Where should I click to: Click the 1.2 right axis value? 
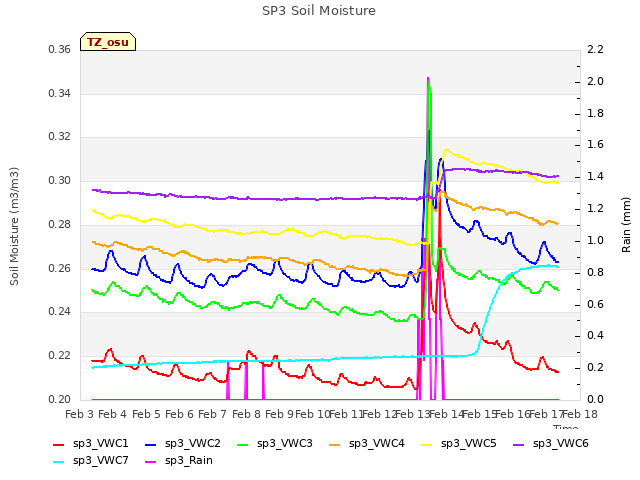tap(595, 208)
